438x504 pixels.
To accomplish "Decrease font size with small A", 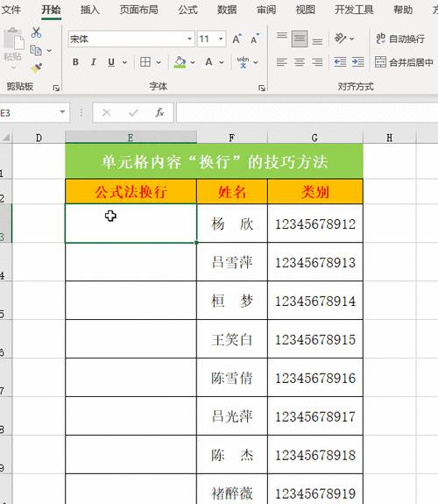I will (x=255, y=39).
